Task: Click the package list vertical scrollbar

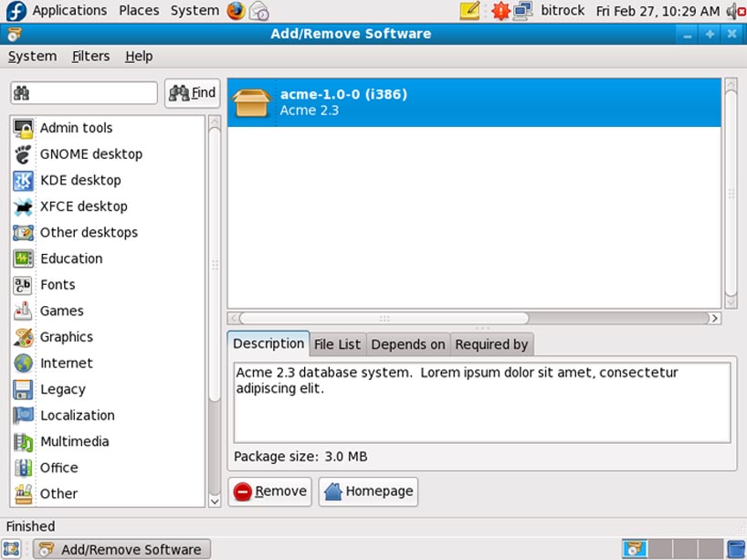Action: tap(730, 192)
